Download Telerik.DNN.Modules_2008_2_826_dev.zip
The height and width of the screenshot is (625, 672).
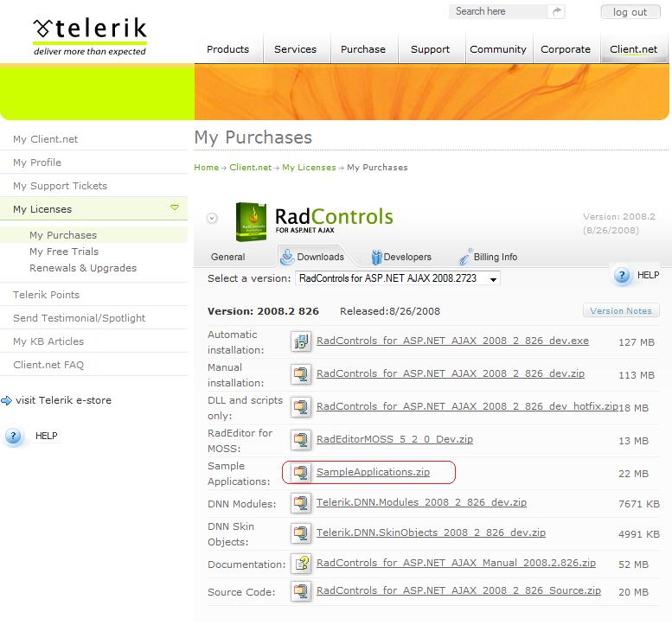tap(421, 502)
